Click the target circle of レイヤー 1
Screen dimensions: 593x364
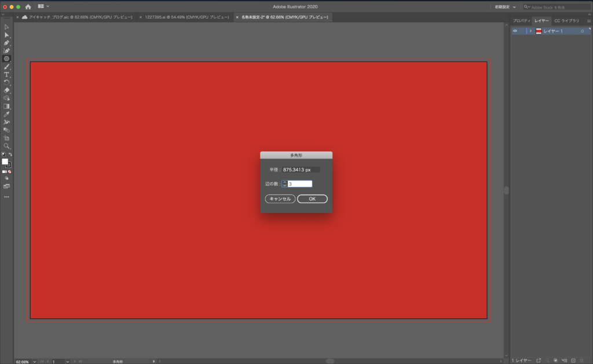(x=583, y=31)
